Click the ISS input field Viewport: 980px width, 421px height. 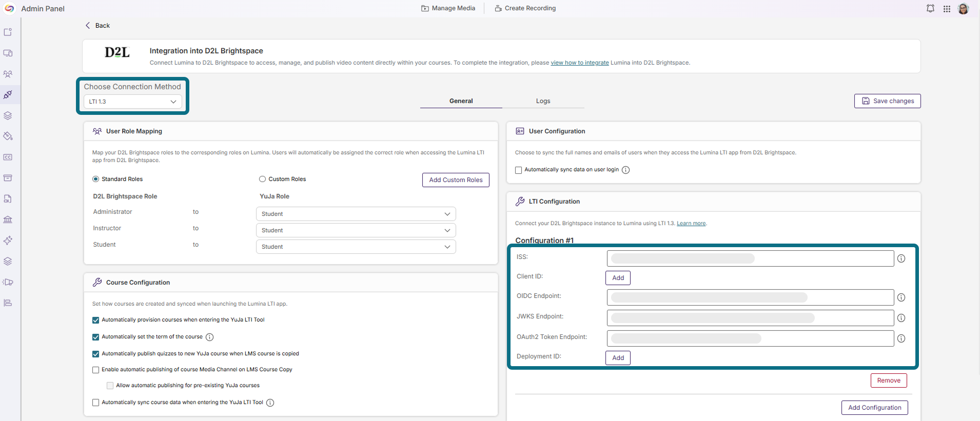[750, 258]
